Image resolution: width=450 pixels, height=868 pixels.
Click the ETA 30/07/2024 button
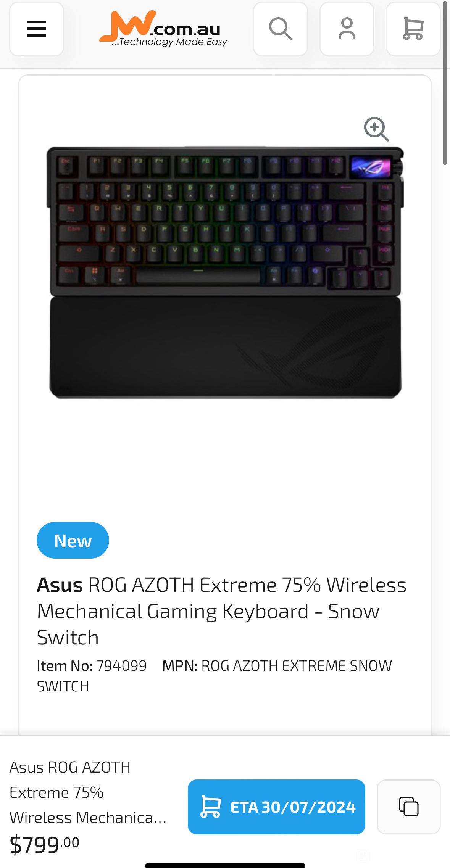coord(276,807)
